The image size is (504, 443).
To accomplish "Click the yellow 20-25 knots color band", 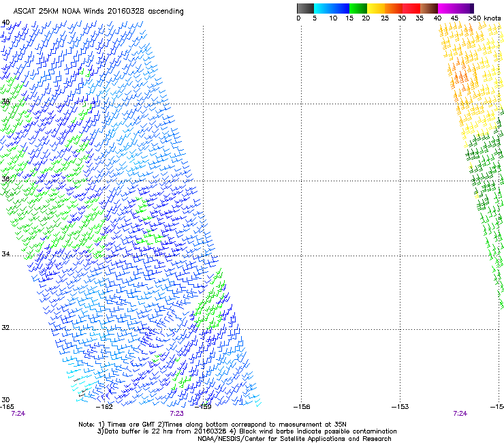I will pyautogui.click(x=376, y=8).
